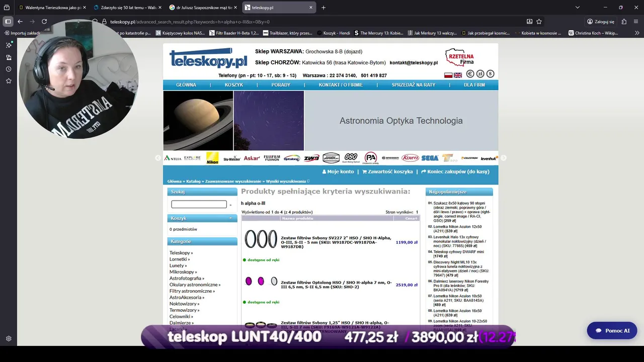This screenshot has width=644, height=362.
Task: Open Svbony SV227 filter set product
Action: point(336,242)
